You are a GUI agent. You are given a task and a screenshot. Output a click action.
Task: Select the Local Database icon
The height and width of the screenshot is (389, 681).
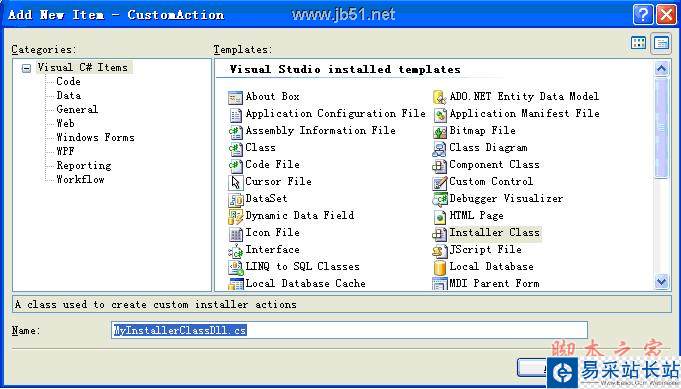(439, 267)
